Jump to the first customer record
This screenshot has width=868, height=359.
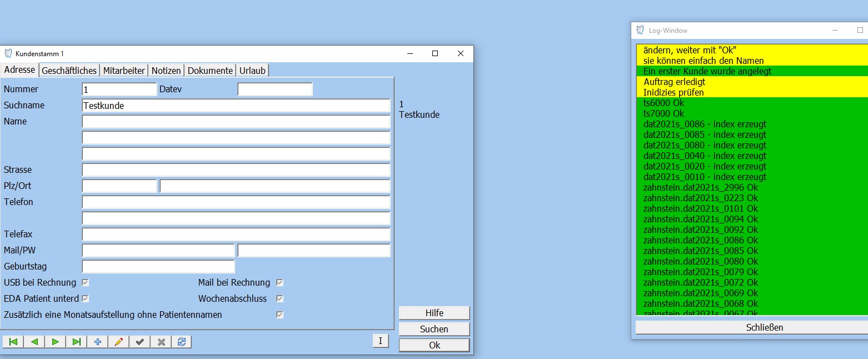point(13,342)
